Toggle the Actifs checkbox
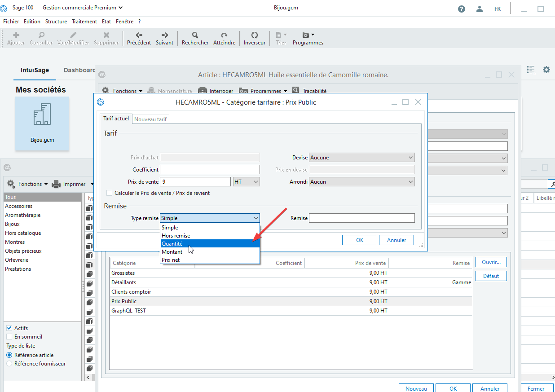 tap(9, 328)
